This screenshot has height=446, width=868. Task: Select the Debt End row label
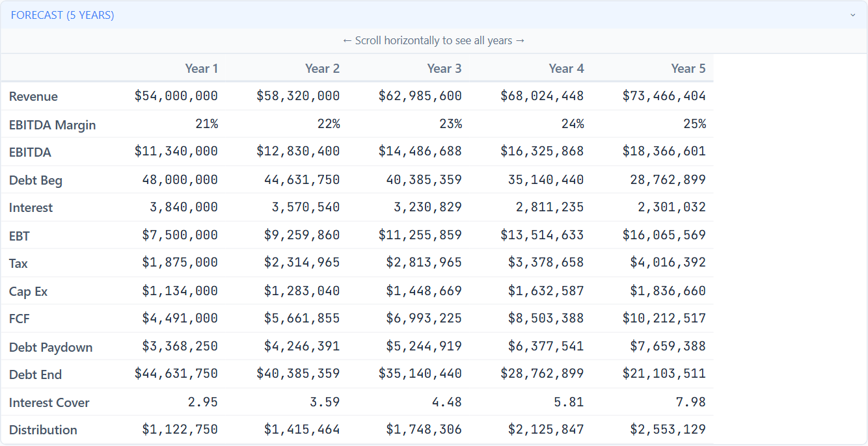point(36,374)
